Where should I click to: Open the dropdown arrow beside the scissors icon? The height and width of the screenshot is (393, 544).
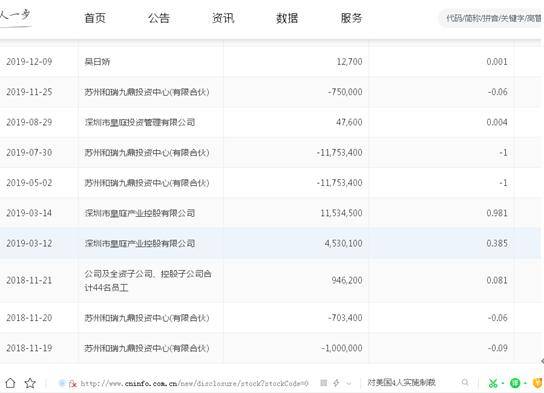pyautogui.click(x=502, y=383)
